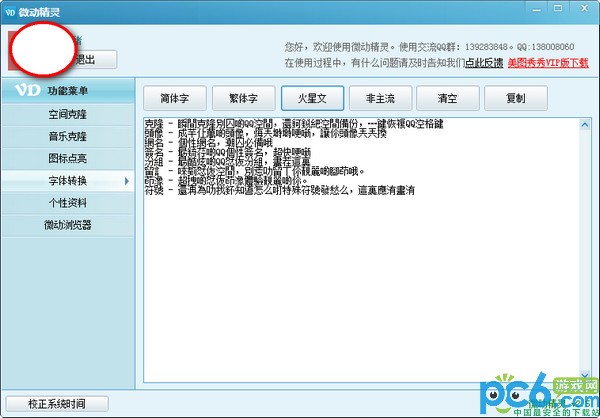Click the 简体字 conversion button
The width and height of the screenshot is (600, 418).
175,98
